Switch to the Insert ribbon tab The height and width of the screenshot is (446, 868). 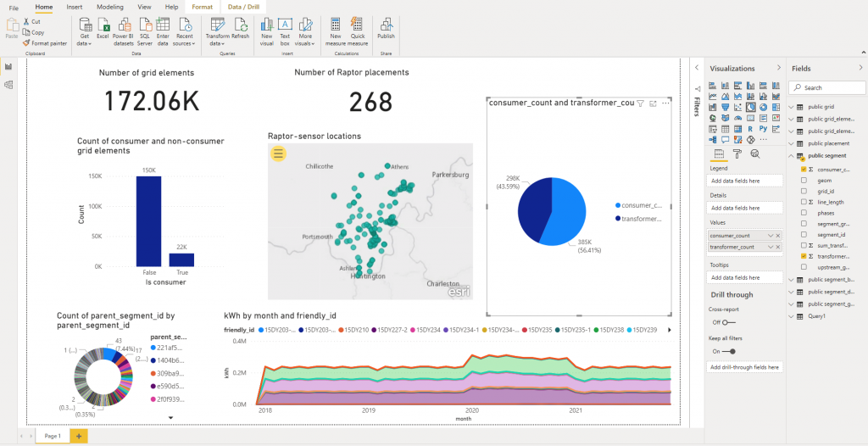tap(75, 7)
